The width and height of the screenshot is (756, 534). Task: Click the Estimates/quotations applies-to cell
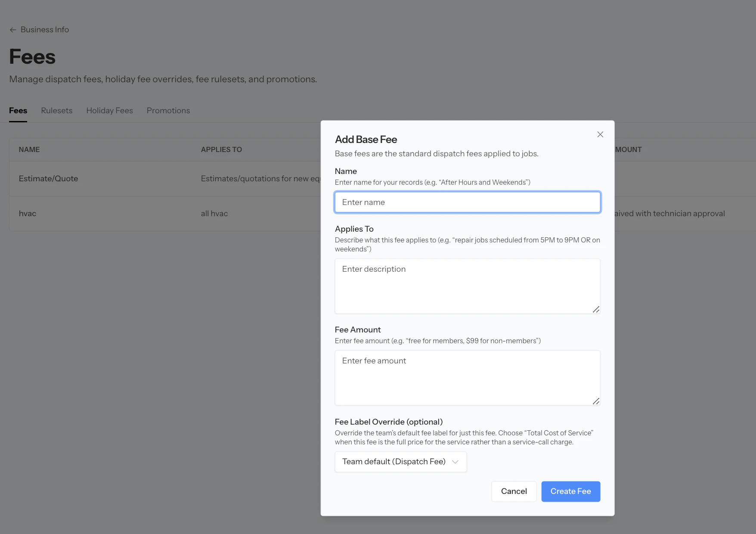point(260,179)
